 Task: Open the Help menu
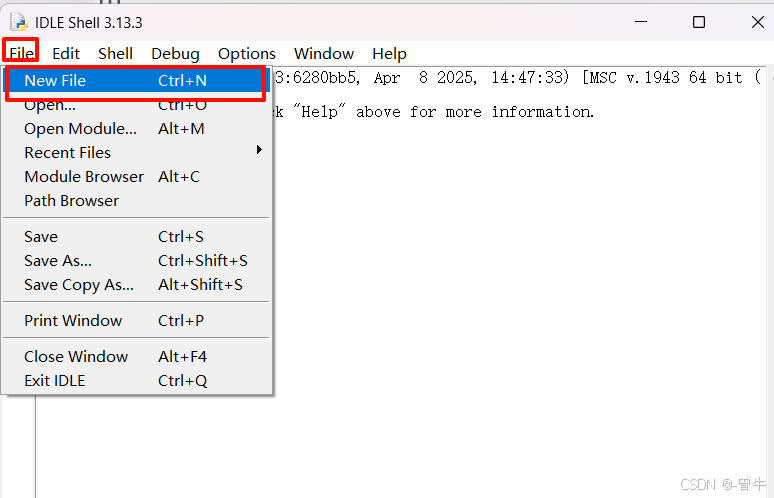click(x=389, y=54)
